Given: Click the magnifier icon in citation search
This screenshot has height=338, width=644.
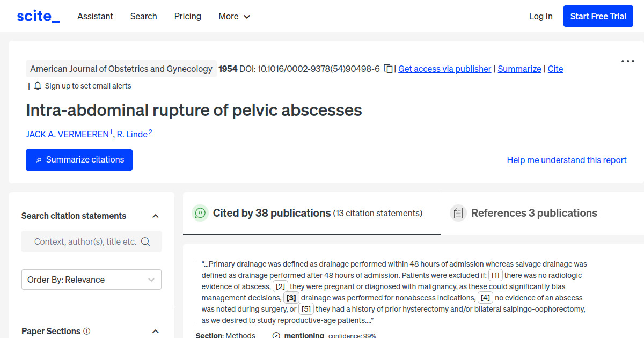Looking at the screenshot, I should (x=145, y=241).
